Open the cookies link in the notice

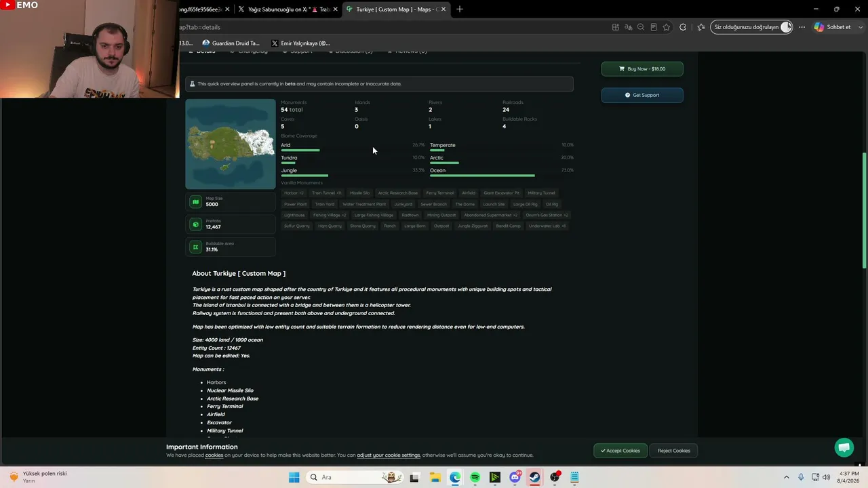pyautogui.click(x=214, y=455)
